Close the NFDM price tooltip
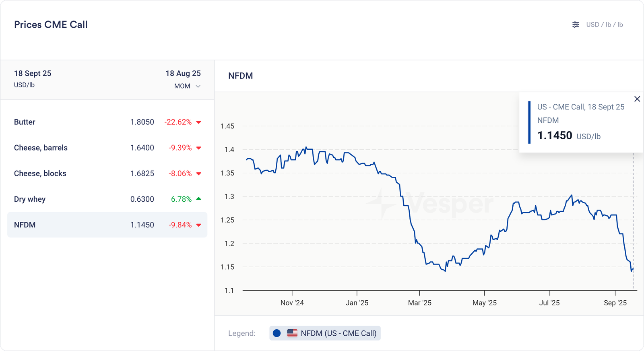 click(637, 99)
